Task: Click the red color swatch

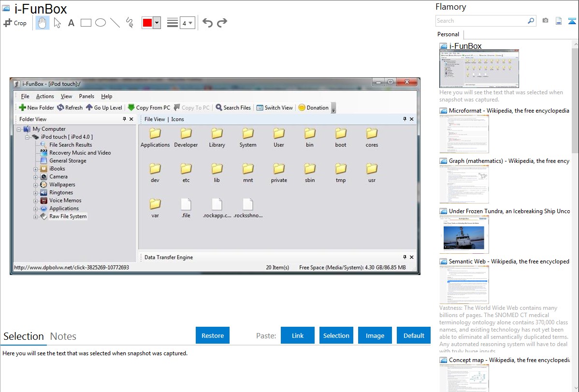Action: (147, 23)
